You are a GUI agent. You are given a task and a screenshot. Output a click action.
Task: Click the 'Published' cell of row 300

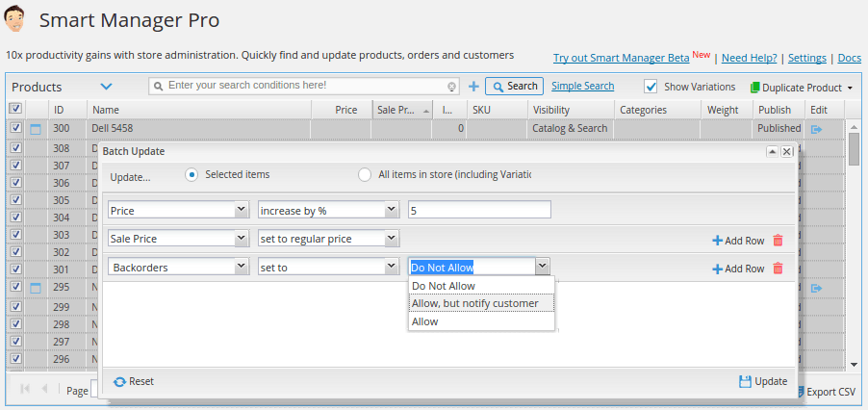(x=779, y=128)
